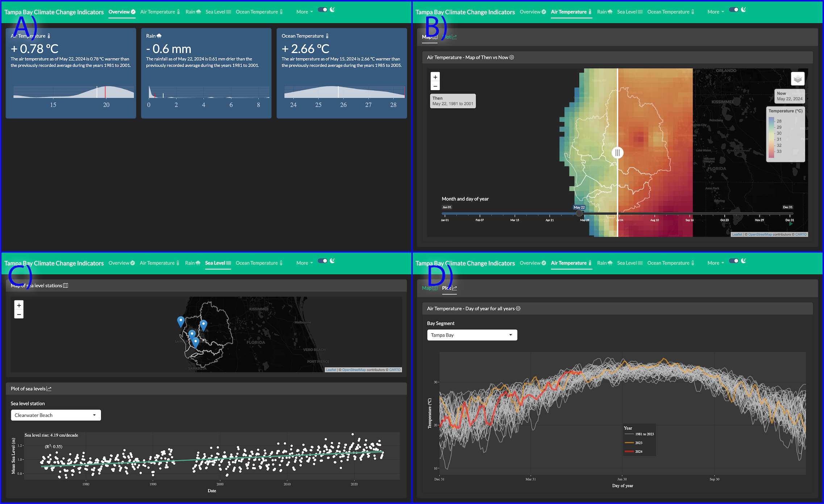Screen dimensions: 824x504
Task: Open the Clearwater Beach sea level station dropdown
Action: point(56,415)
